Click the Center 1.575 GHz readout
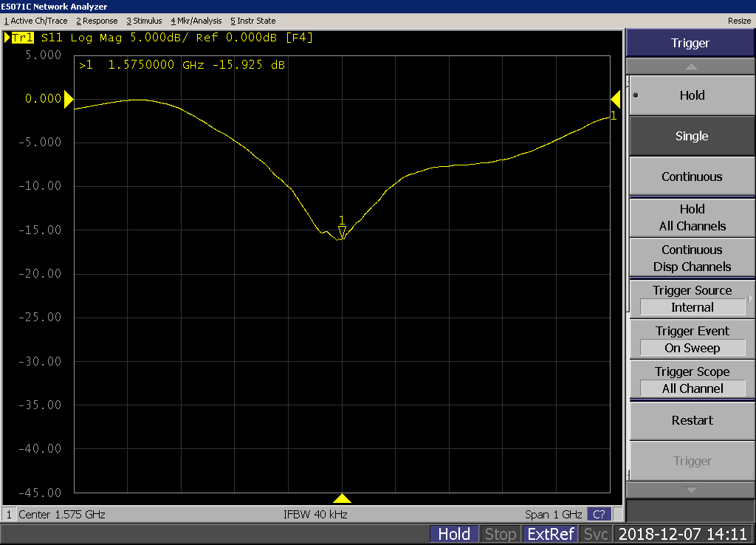Image resolution: width=756 pixels, height=545 pixels. pyautogui.click(x=62, y=514)
